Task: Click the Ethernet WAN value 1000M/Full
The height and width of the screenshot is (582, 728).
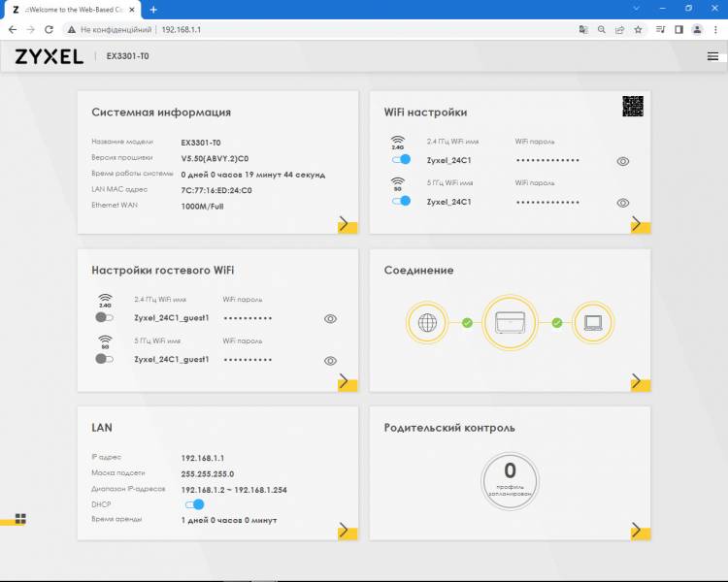Action: pos(203,207)
